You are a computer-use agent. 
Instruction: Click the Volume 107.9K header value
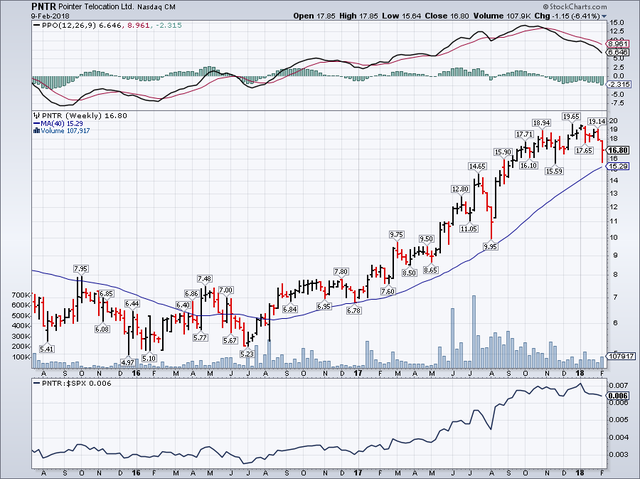click(503, 16)
